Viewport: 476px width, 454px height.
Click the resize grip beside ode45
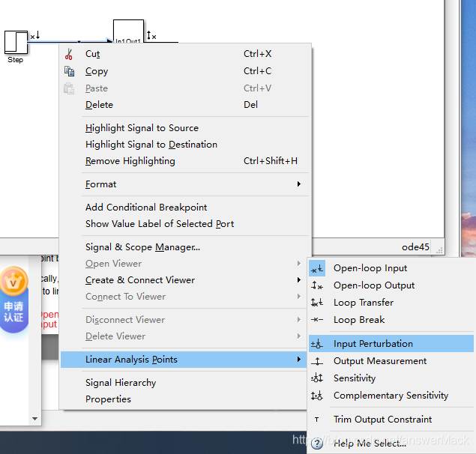(439, 250)
